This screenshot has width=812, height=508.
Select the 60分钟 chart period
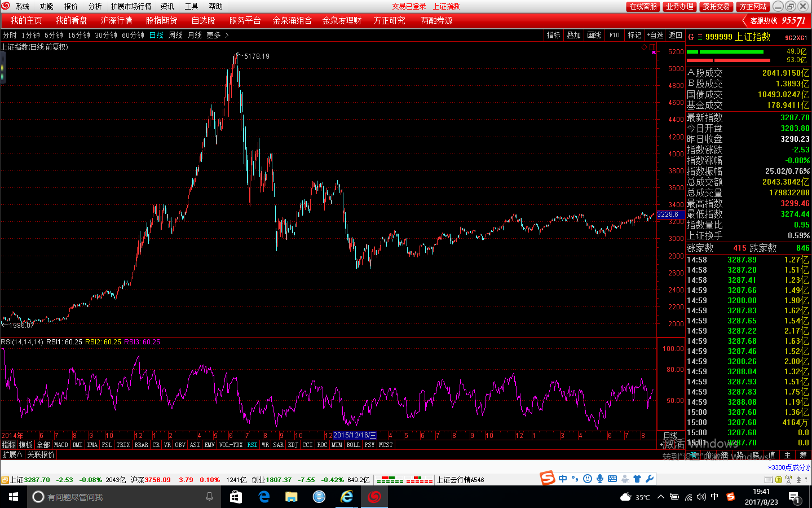pyautogui.click(x=133, y=35)
